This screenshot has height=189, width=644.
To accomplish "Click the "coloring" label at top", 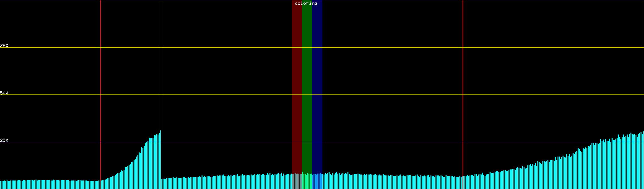I will [x=306, y=3].
